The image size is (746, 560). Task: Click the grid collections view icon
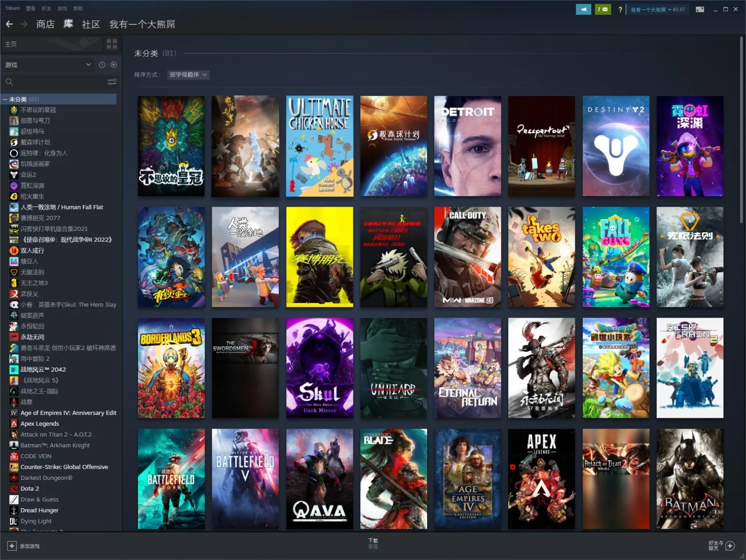[112, 44]
